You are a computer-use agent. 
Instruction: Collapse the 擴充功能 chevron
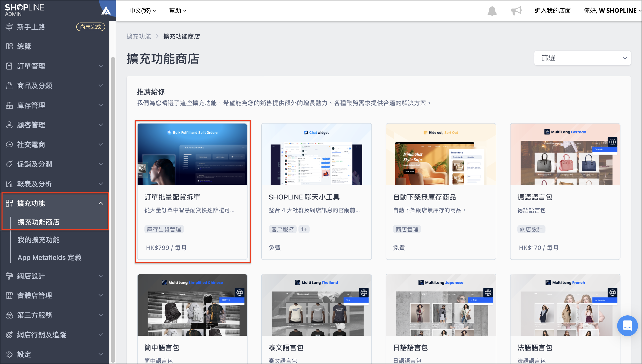[x=101, y=203]
